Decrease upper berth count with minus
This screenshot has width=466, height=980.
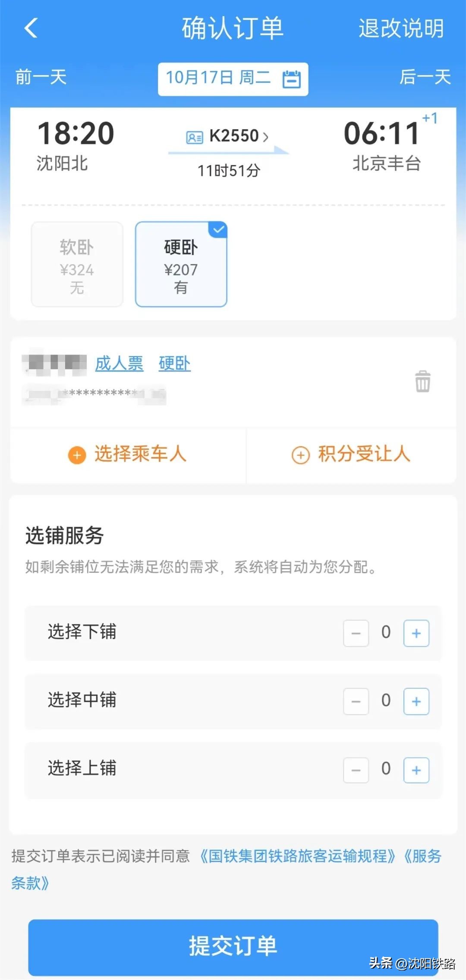tap(356, 770)
